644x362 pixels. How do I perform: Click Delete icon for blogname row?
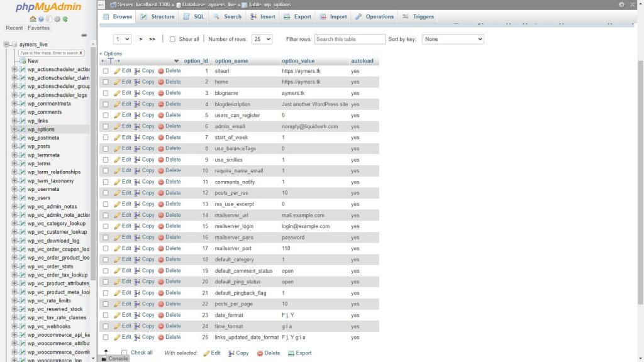(x=161, y=93)
